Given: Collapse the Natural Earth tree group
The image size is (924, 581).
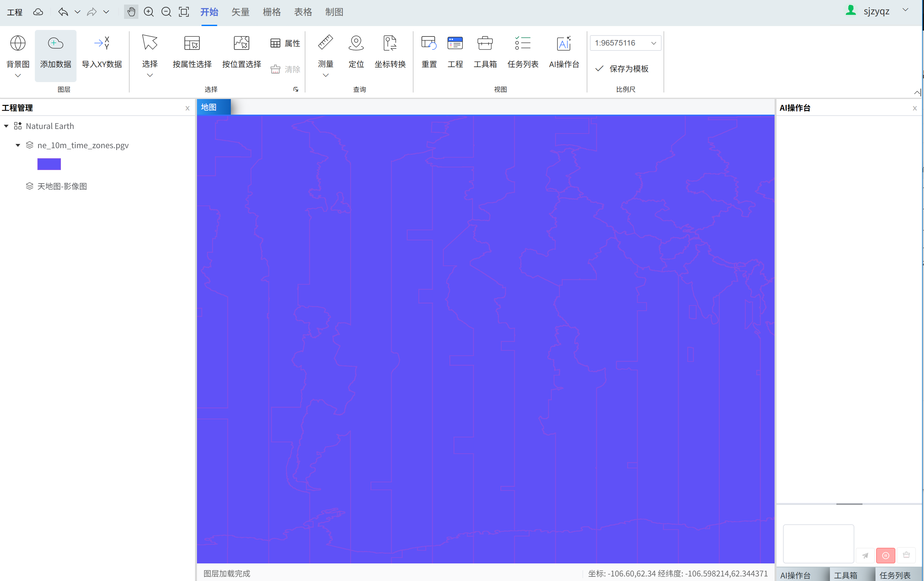Looking at the screenshot, I should [6, 126].
